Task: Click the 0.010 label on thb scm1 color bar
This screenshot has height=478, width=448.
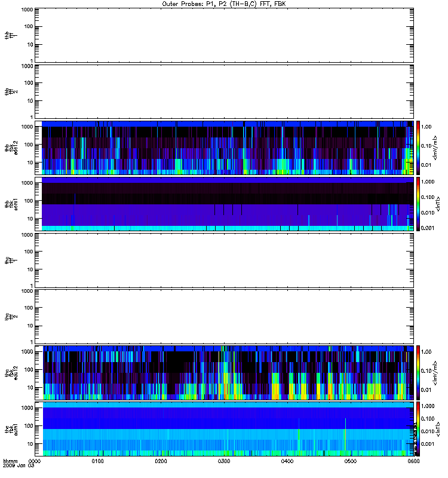Action: pyautogui.click(x=428, y=213)
